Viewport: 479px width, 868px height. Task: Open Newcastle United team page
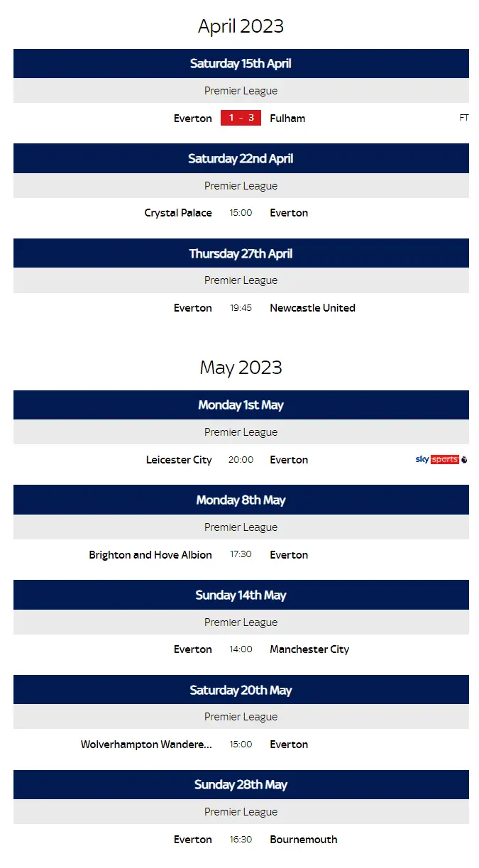tap(312, 308)
